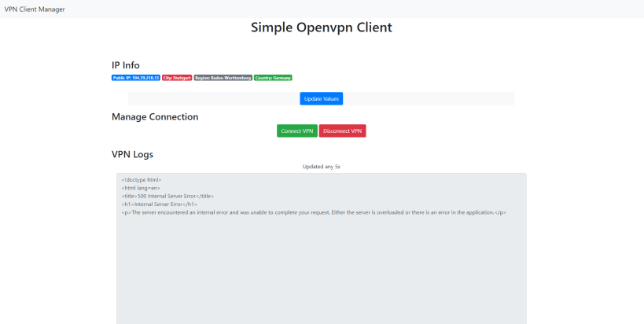Stop the connection with Disconnect VPN
The width and height of the screenshot is (644, 324).
point(343,131)
